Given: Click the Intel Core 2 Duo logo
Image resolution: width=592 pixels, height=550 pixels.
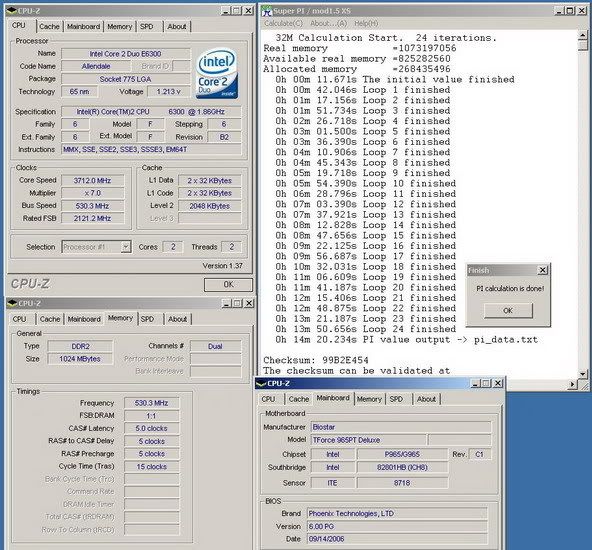Looking at the screenshot, I should tap(217, 73).
